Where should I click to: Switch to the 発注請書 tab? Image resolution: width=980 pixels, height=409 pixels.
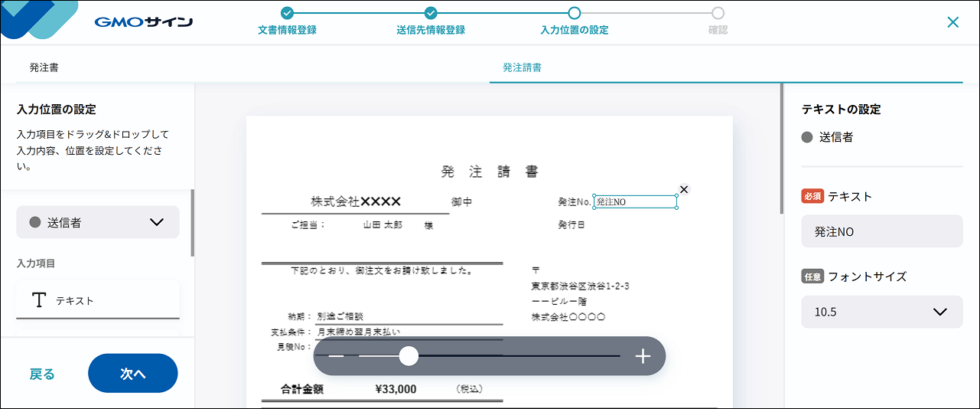click(522, 67)
